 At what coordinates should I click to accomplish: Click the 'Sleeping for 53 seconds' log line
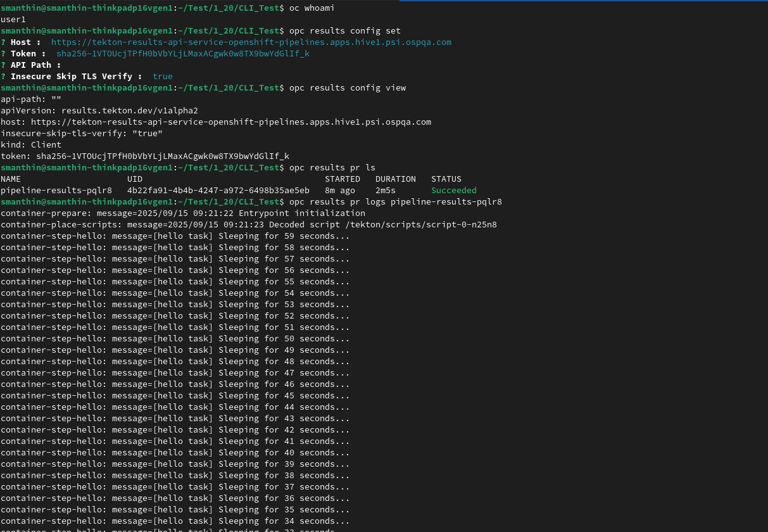coord(175,305)
